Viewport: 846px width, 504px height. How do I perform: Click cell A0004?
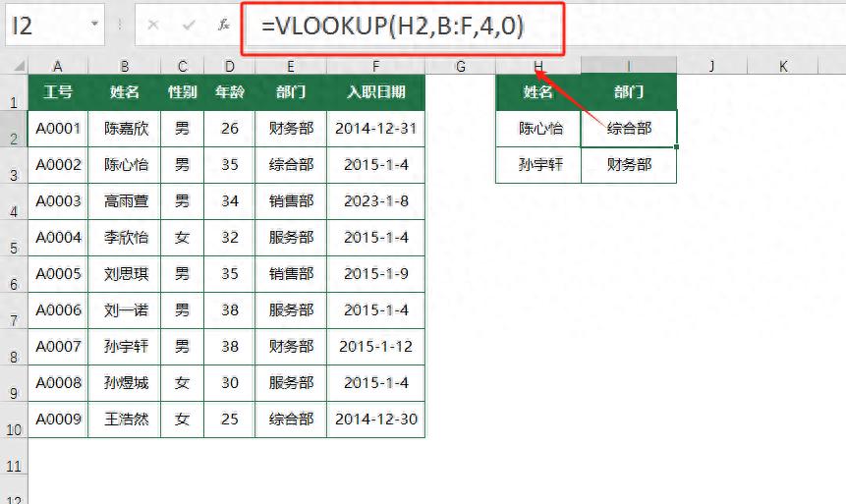click(x=58, y=238)
